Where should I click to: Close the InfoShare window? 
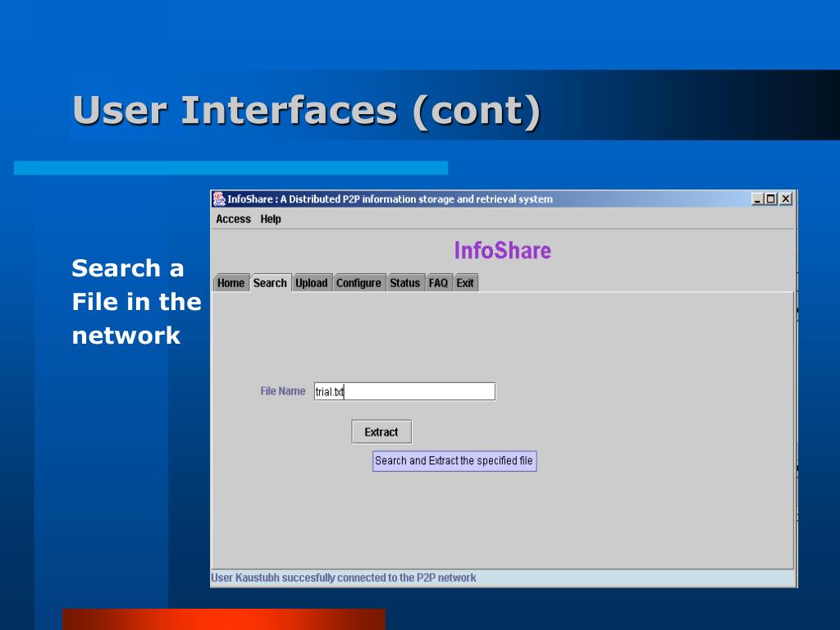pyautogui.click(x=785, y=199)
